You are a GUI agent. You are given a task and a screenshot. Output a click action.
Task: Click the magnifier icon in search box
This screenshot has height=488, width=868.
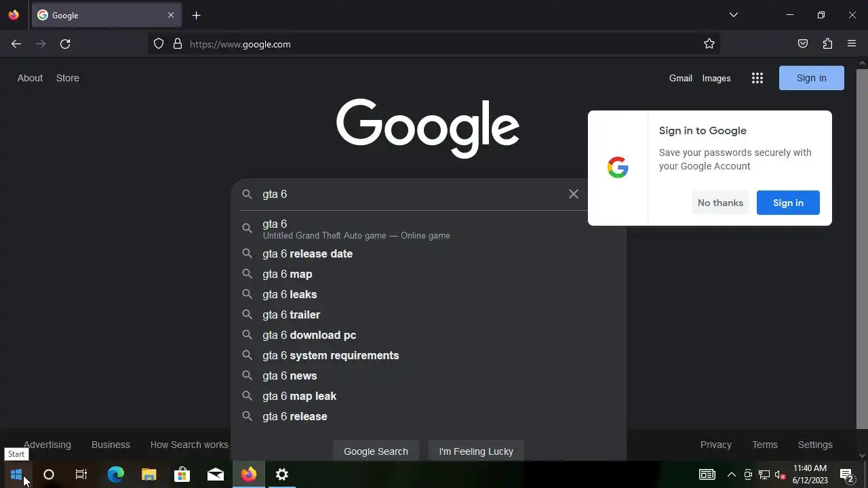248,194
